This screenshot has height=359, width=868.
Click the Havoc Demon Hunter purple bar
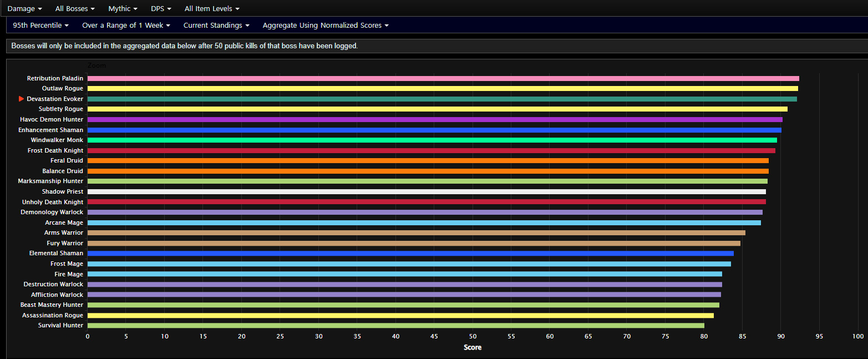pyautogui.click(x=435, y=119)
